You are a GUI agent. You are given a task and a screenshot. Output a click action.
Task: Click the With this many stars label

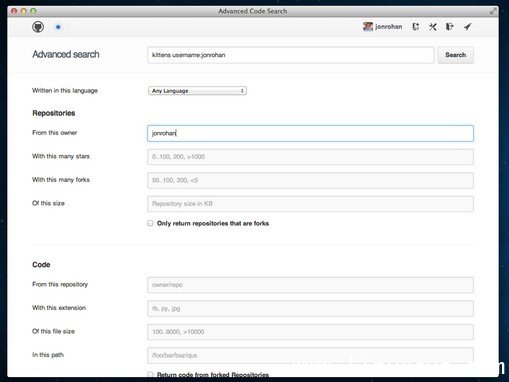(61, 156)
